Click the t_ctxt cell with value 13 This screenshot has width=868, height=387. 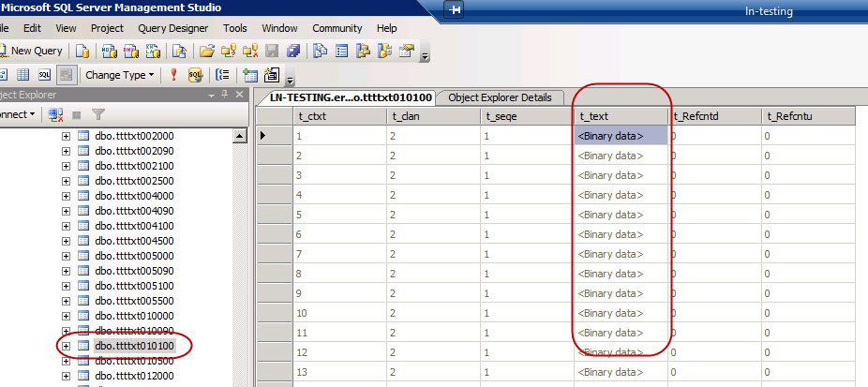339,373
